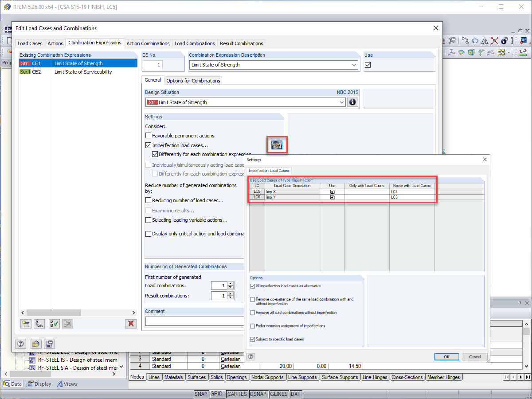Select the New Combination Expression icon

[x=26, y=324]
